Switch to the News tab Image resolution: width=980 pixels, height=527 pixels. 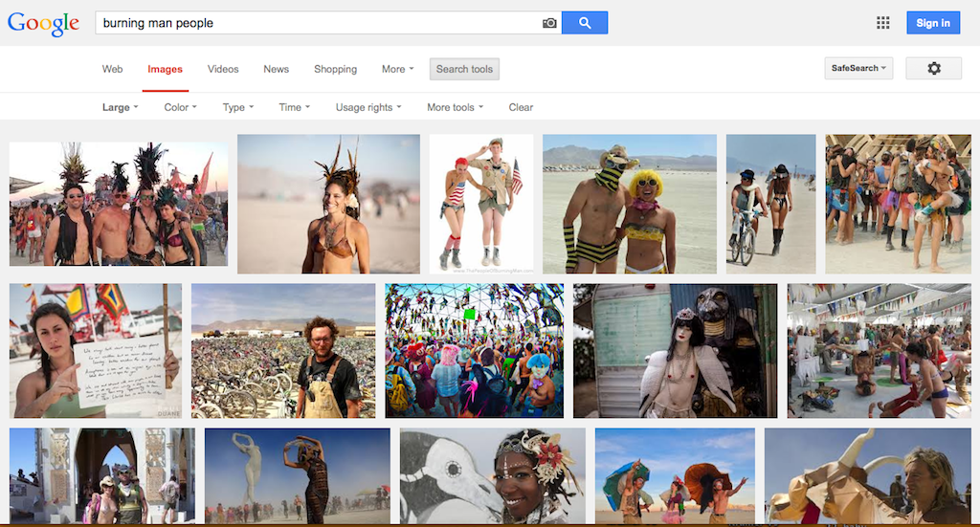click(x=276, y=69)
